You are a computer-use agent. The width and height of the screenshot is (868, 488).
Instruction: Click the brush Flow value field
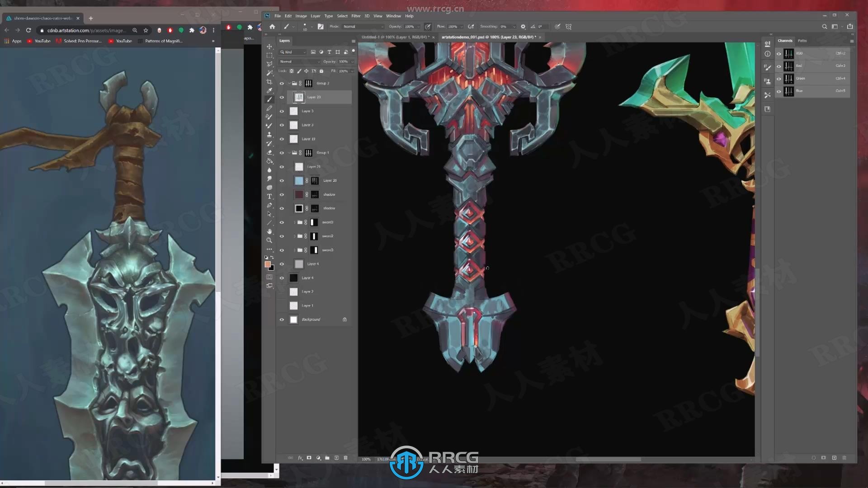[x=453, y=27]
